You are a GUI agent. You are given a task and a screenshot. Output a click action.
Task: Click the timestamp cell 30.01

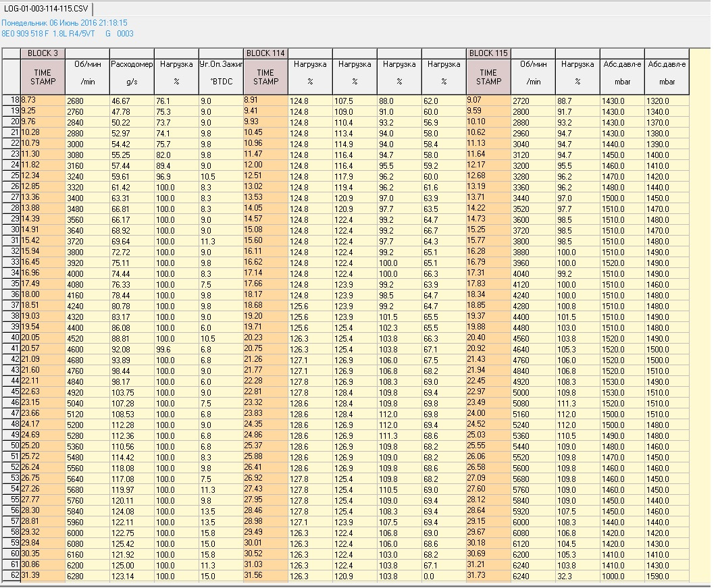click(x=266, y=543)
